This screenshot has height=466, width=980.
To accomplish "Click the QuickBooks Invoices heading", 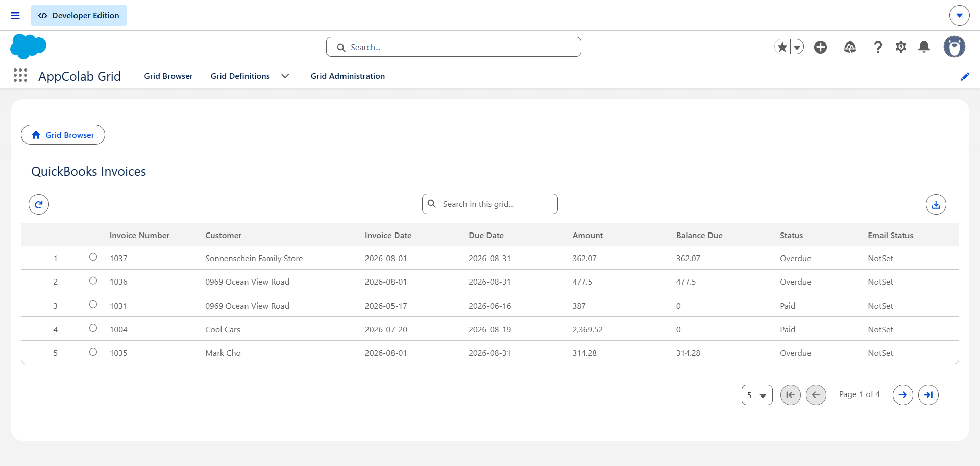I will tap(89, 172).
